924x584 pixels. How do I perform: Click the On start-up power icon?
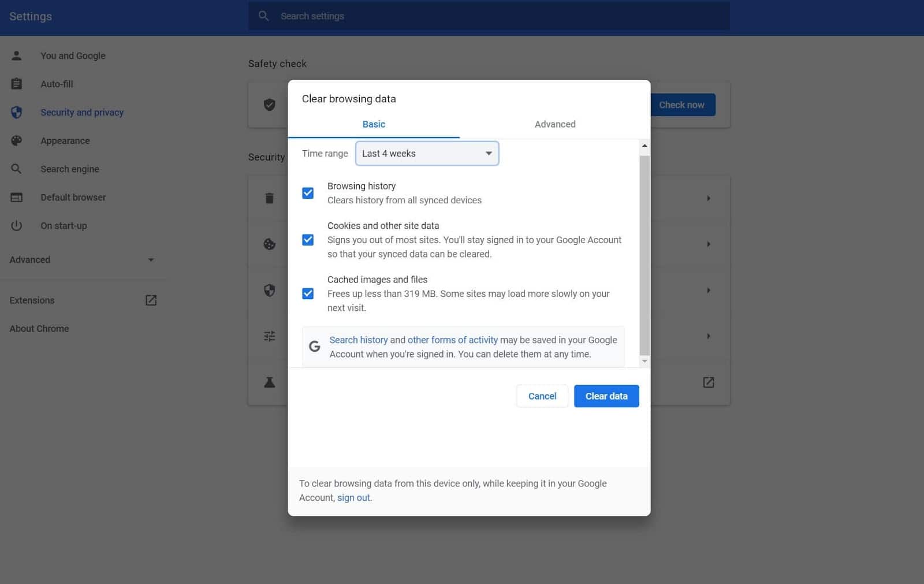pyautogui.click(x=16, y=225)
